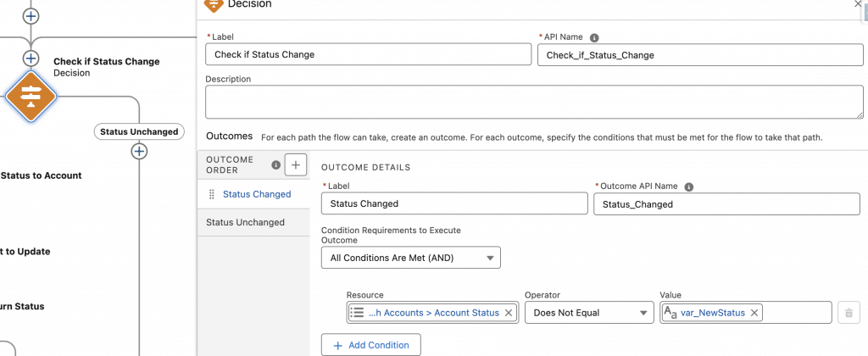868x356 pixels.
Task: Add element under the Status Unchanged path
Action: 139,152
